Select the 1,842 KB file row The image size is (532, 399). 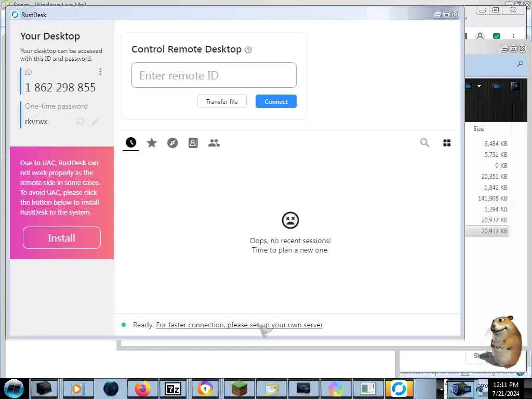tap(487, 187)
